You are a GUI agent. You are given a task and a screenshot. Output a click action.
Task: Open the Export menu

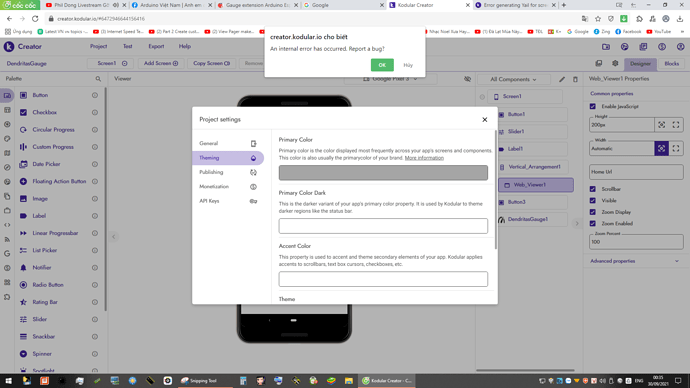click(156, 46)
